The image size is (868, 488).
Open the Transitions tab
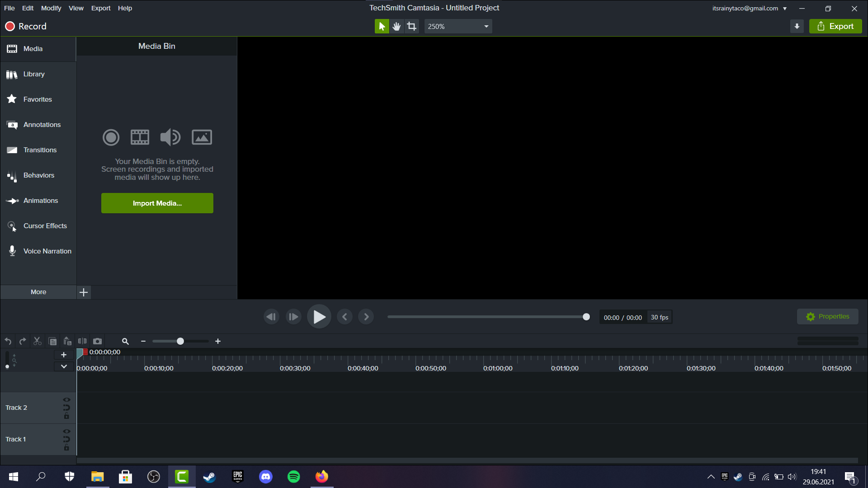38,150
